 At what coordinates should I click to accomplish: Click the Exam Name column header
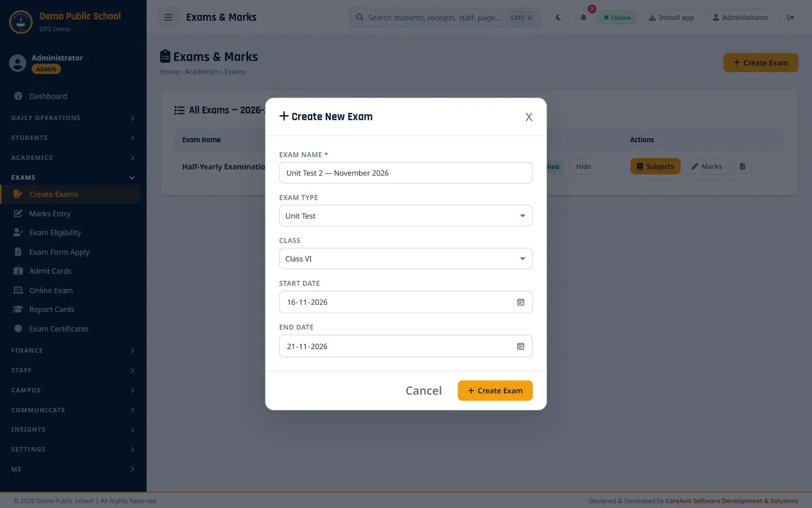(x=201, y=140)
